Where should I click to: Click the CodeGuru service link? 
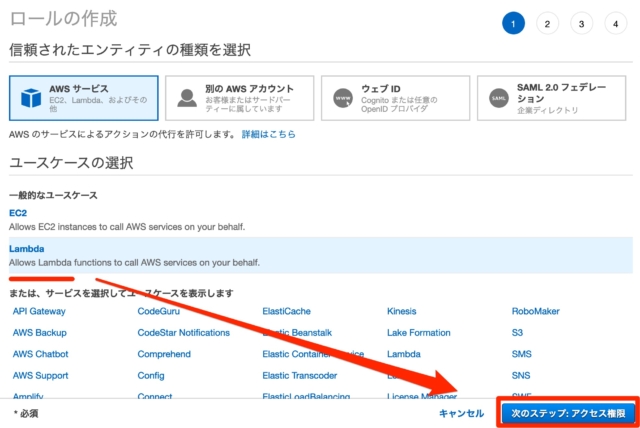point(158,311)
